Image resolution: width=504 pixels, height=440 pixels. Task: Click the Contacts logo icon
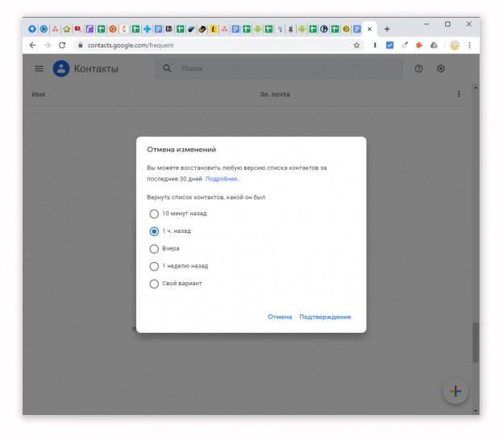61,68
